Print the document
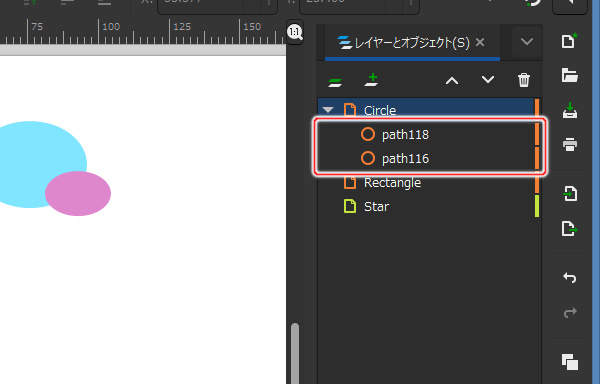600x384 pixels. click(x=570, y=145)
